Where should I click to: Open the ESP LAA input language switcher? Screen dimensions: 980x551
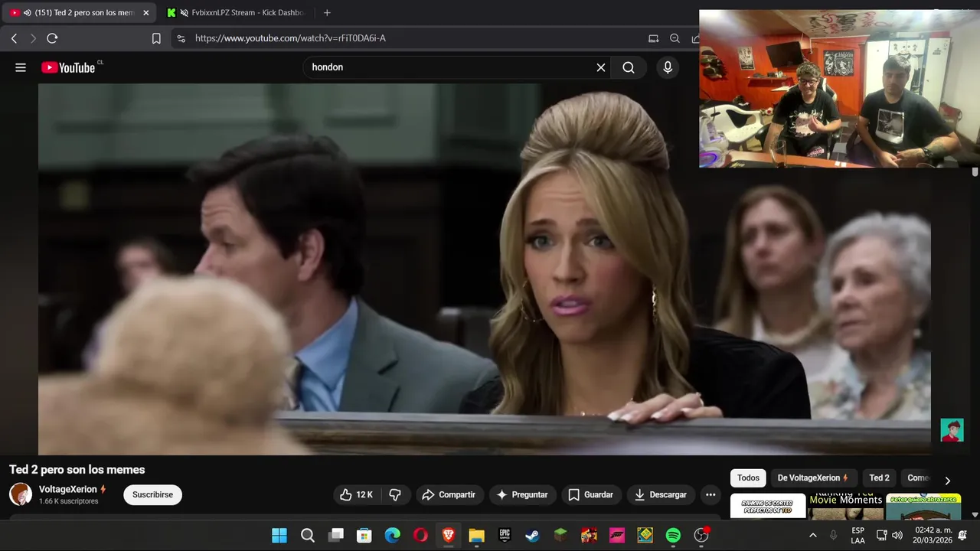coord(858,536)
